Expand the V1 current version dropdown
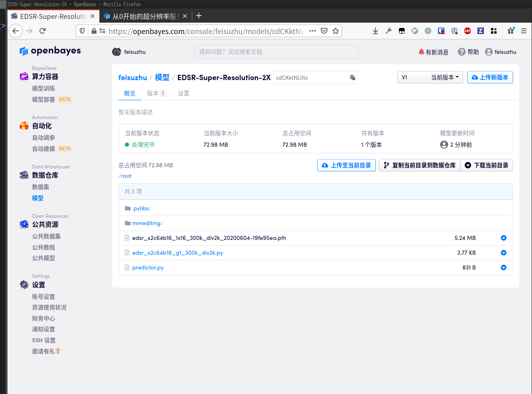532x394 pixels. [x=430, y=77]
